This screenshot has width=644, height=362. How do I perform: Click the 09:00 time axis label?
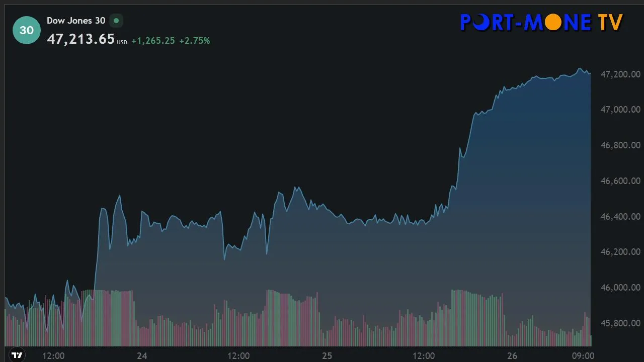(583, 356)
